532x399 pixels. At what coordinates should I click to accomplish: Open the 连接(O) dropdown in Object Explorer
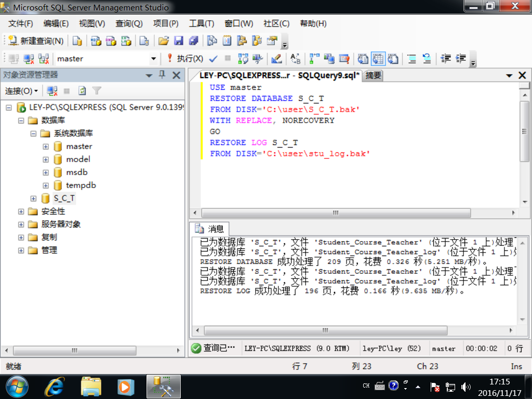[21, 91]
